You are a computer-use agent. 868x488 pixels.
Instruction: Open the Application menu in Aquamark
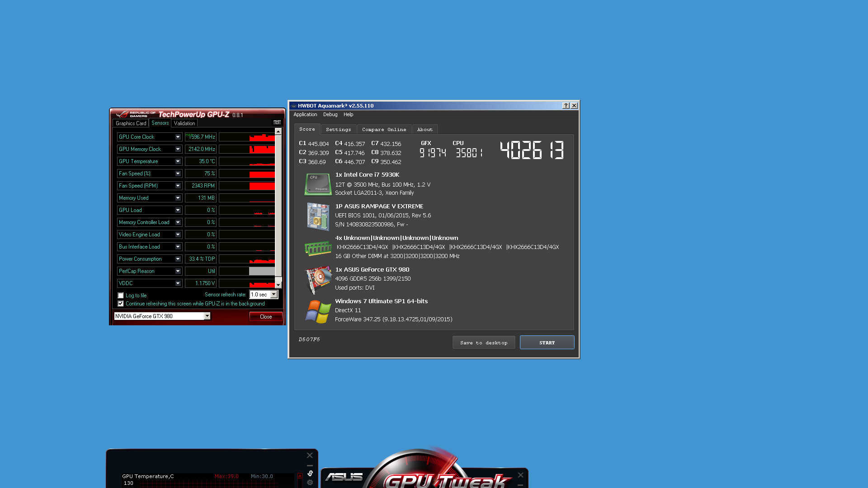click(x=305, y=115)
